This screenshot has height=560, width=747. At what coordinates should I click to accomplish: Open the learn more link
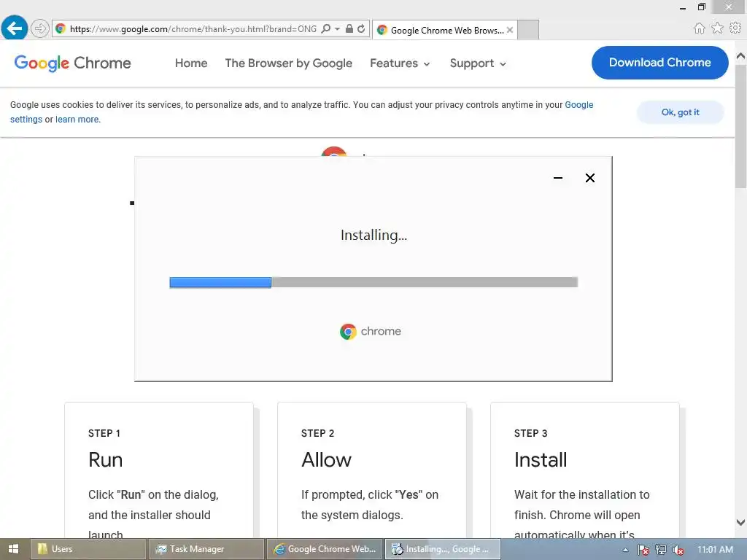coord(77,120)
